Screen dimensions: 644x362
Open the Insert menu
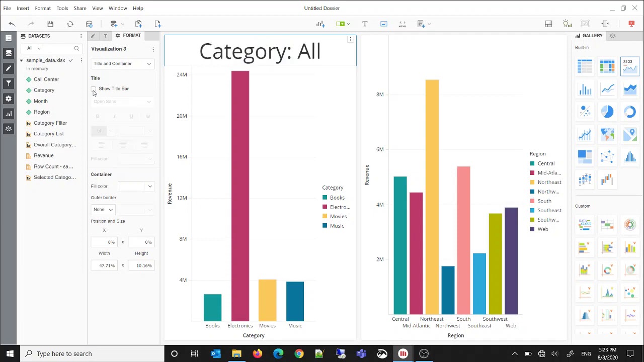tap(23, 8)
